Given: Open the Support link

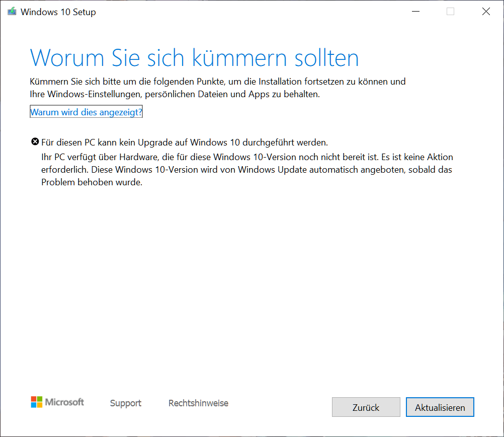Looking at the screenshot, I should coord(125,403).
